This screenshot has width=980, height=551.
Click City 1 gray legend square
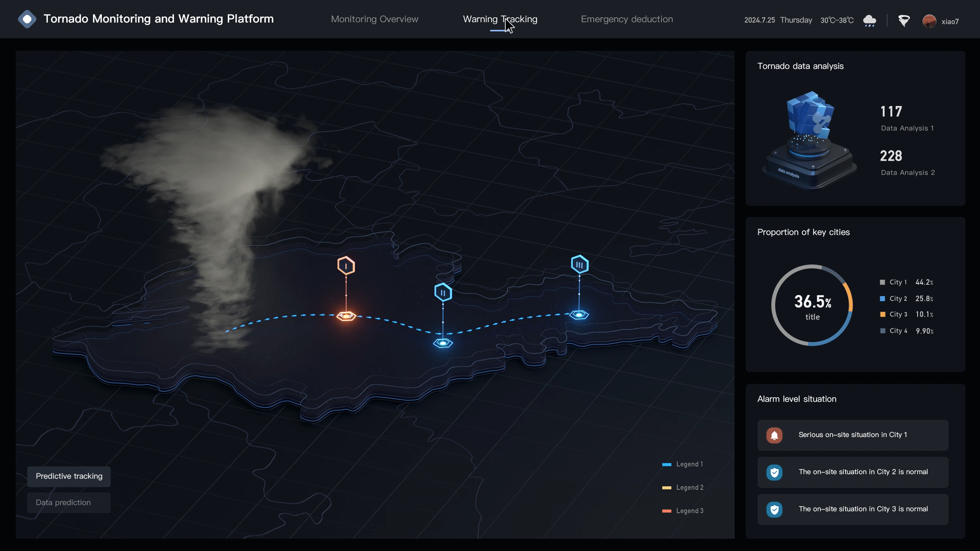(882, 282)
